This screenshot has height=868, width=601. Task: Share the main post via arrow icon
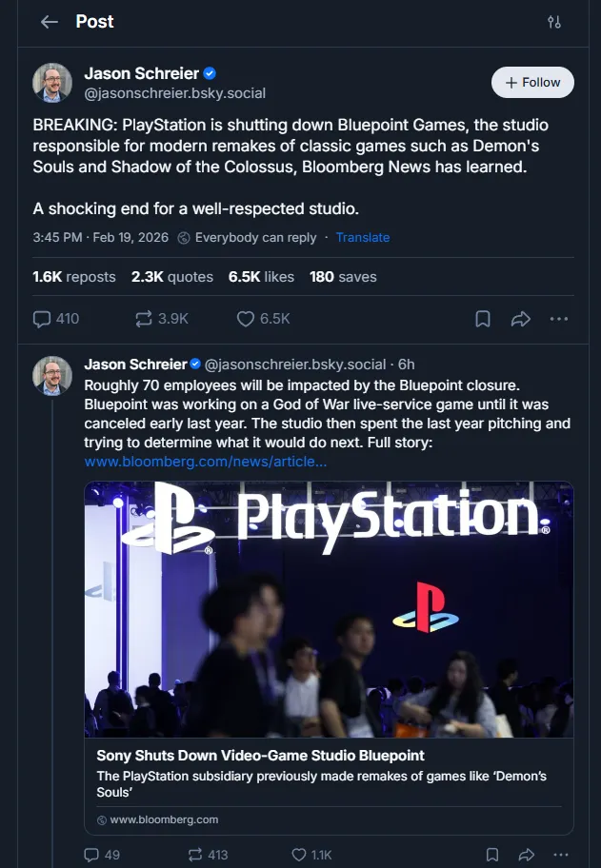[520, 319]
